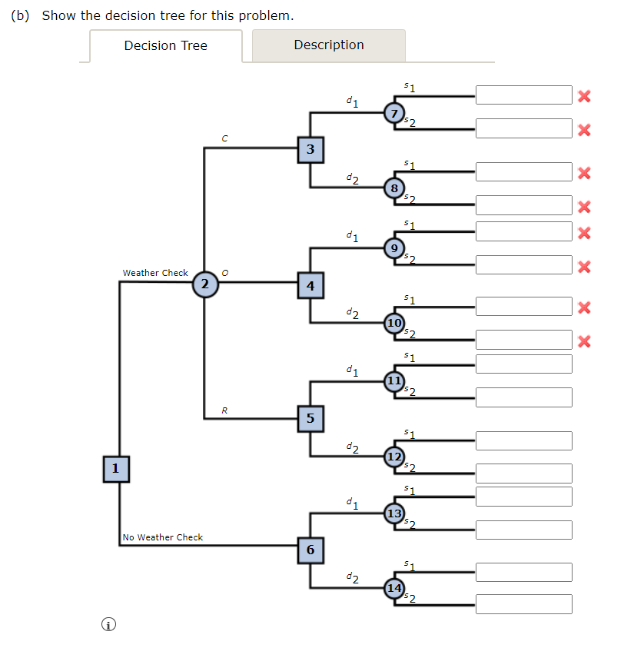This screenshot has width=644, height=648.
Task: Click the red X beside node 7's s2 answer
Action: (x=584, y=129)
